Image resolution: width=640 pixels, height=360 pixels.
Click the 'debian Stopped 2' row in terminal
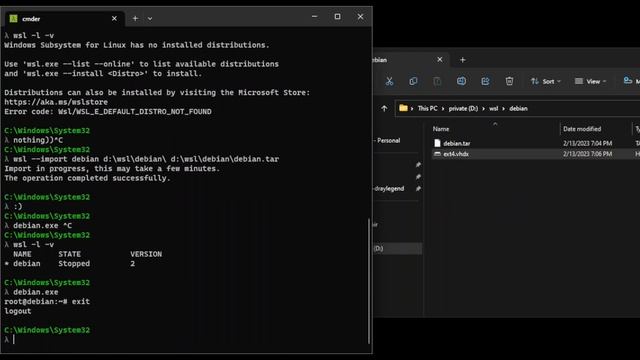click(70, 264)
